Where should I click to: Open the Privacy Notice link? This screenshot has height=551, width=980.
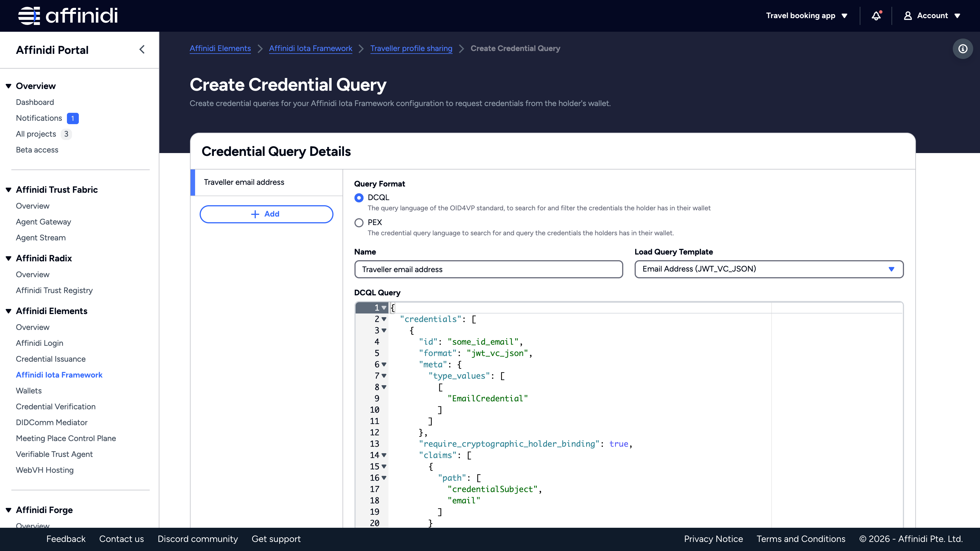(x=713, y=539)
